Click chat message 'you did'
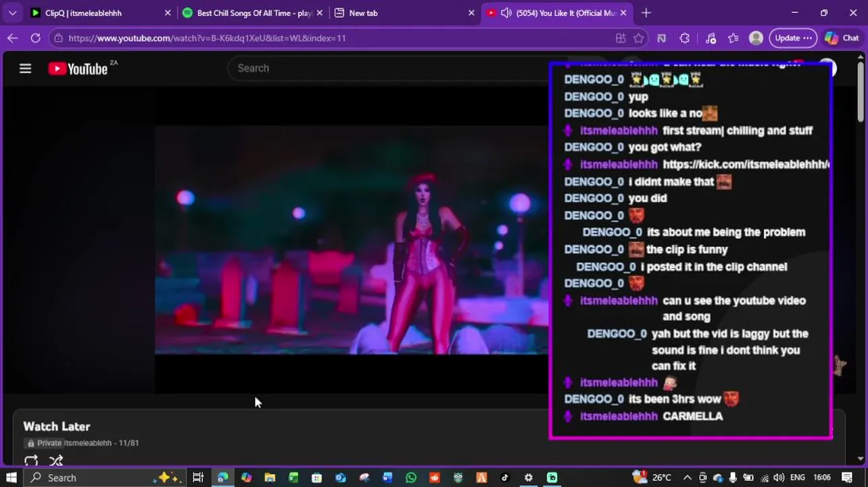Image resolution: width=868 pixels, height=487 pixels. point(648,198)
